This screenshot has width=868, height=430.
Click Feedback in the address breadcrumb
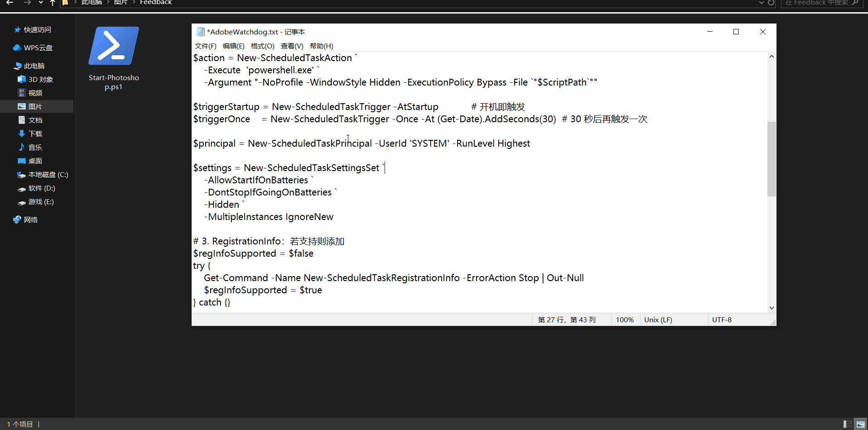pos(156,3)
